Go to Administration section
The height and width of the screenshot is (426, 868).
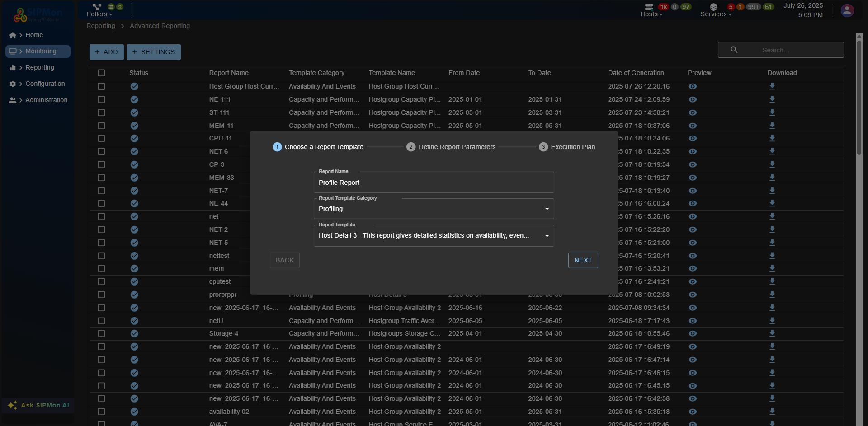[46, 100]
